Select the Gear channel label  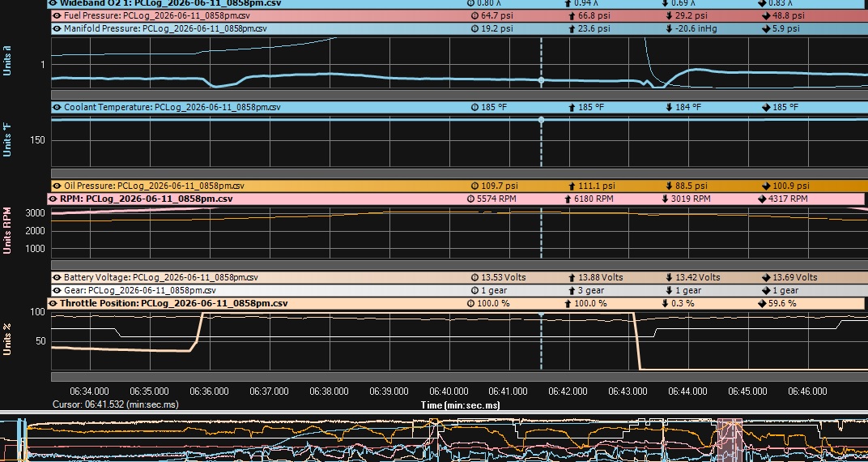point(140,289)
